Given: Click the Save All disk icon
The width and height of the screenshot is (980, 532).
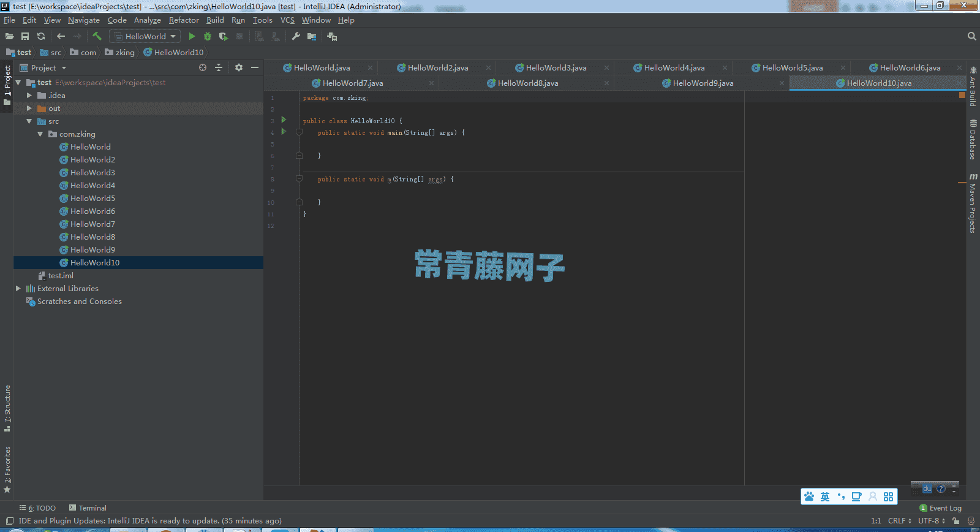Looking at the screenshot, I should tap(25, 37).
